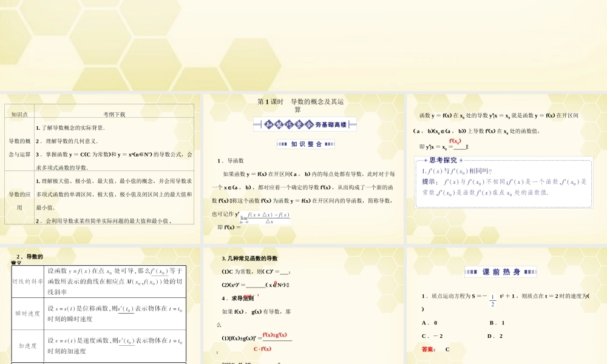
Task: Click the line 会利用导数求某些简单实际问题的最大值和最小值
Action: click(x=103, y=221)
